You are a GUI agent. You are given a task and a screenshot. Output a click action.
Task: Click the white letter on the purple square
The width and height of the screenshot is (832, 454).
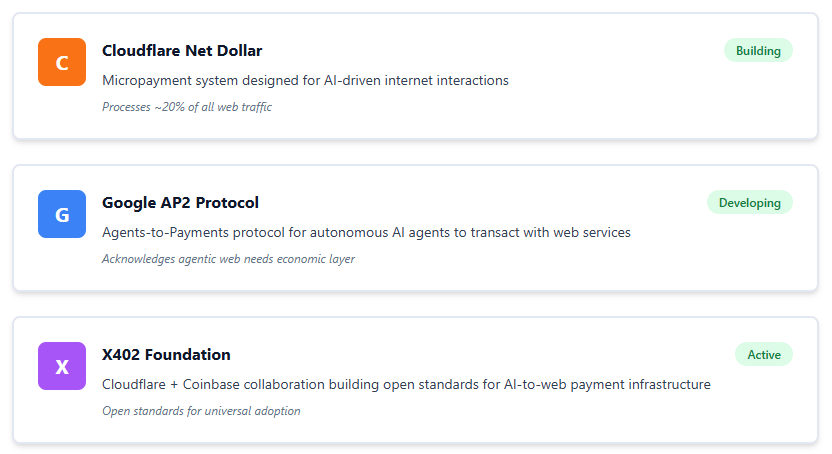(62, 367)
